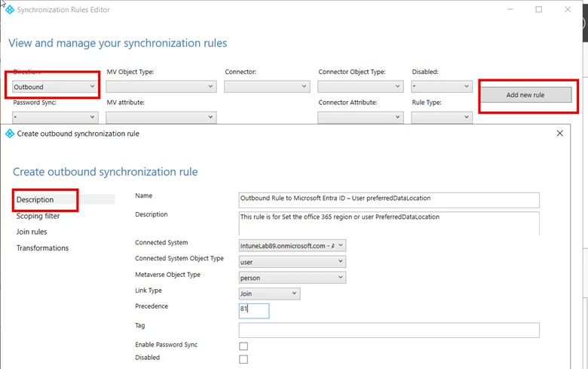The height and width of the screenshot is (369, 588).
Task: Click the Add new rule button
Action: (x=525, y=95)
